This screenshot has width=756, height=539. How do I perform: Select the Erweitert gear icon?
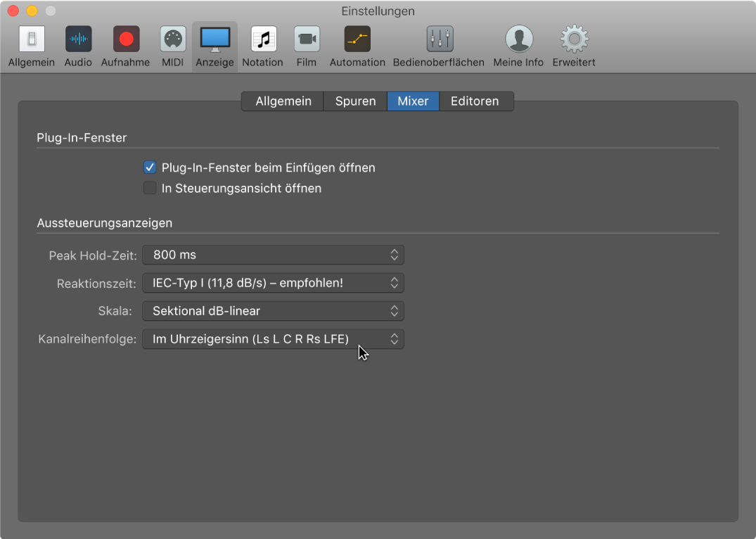click(574, 40)
